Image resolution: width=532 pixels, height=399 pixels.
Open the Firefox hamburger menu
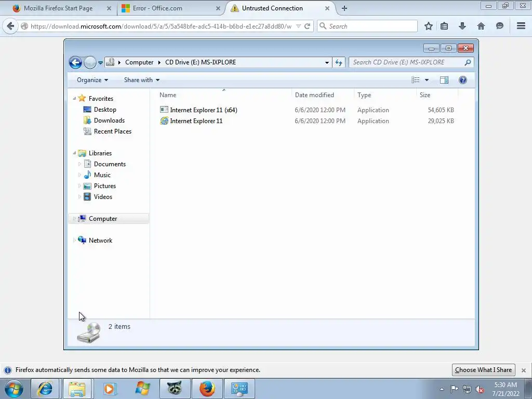click(521, 26)
